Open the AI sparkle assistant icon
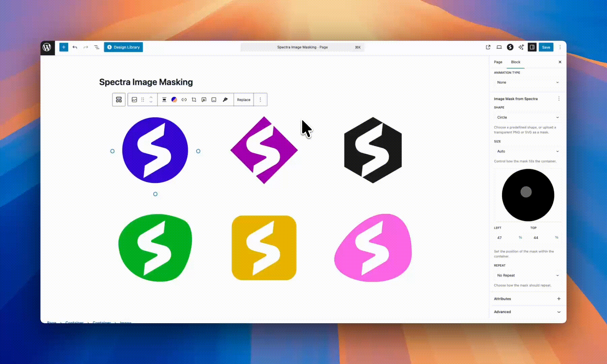This screenshot has height=364, width=607. [521, 47]
